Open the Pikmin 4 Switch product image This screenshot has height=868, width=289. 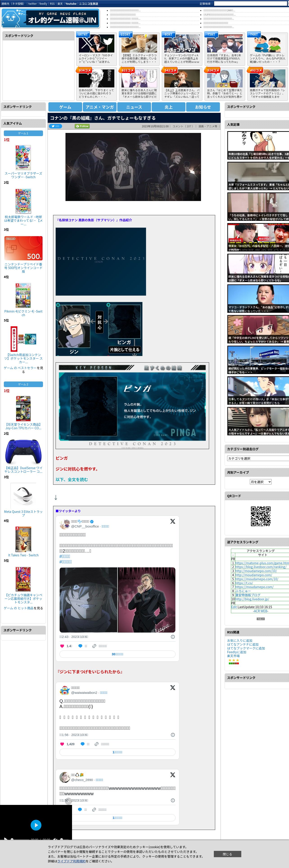point(23,295)
